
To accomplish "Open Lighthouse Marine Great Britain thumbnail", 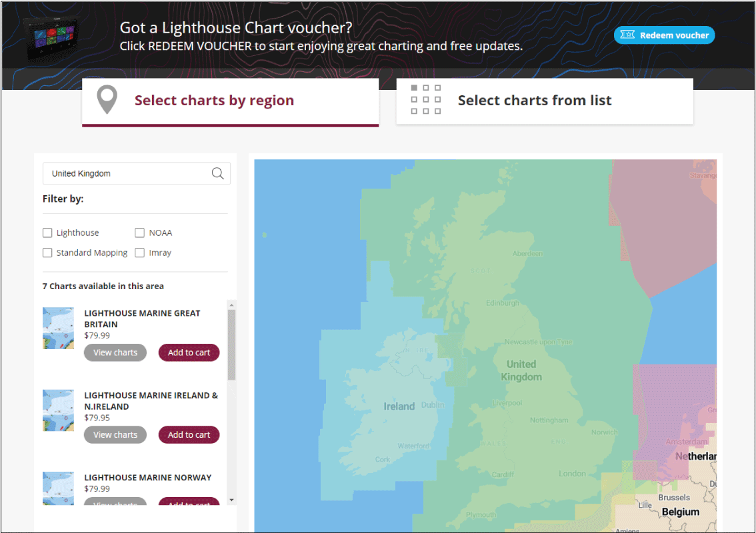I will pos(58,328).
